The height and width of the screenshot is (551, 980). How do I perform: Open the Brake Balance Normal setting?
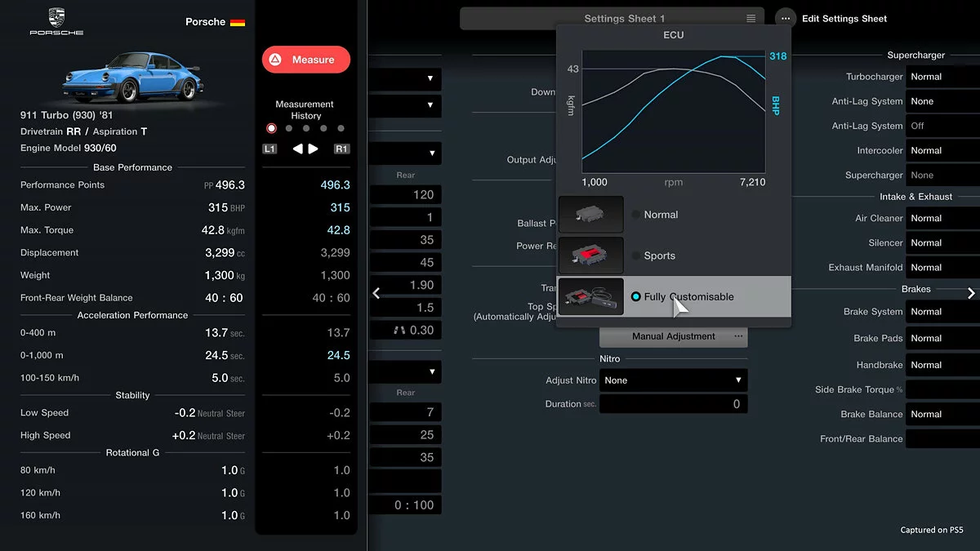pos(942,414)
